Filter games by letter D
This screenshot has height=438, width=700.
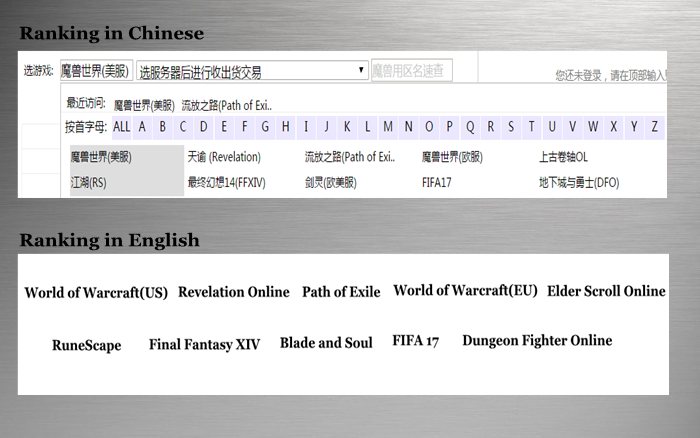(x=204, y=127)
